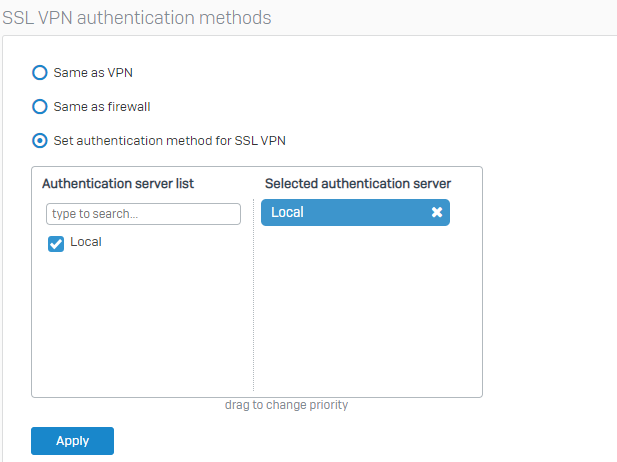Click the Apply button
The width and height of the screenshot is (617, 462).
(72, 441)
